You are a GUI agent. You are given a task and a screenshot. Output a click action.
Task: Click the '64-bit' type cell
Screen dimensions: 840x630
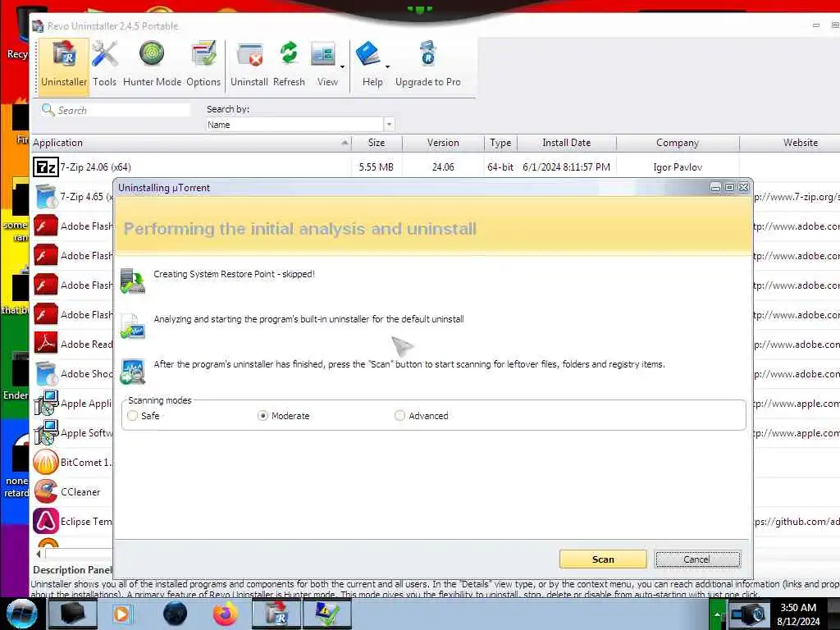click(x=500, y=167)
